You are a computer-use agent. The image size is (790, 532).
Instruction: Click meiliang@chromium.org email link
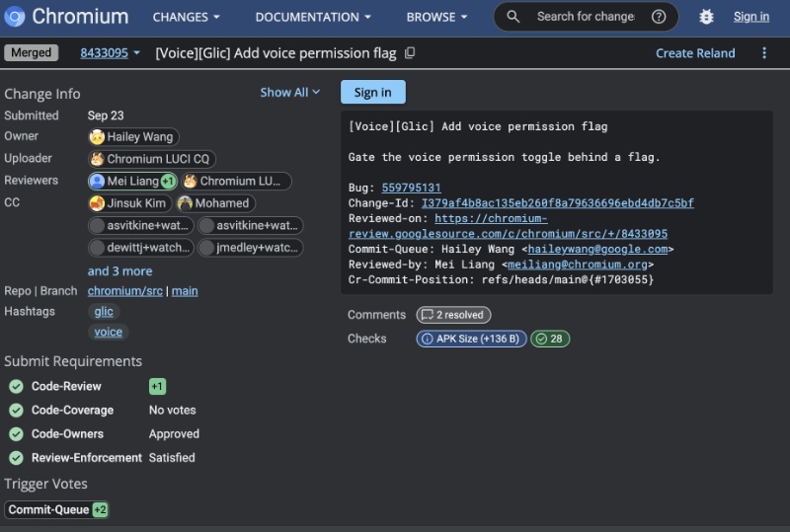tap(578, 265)
